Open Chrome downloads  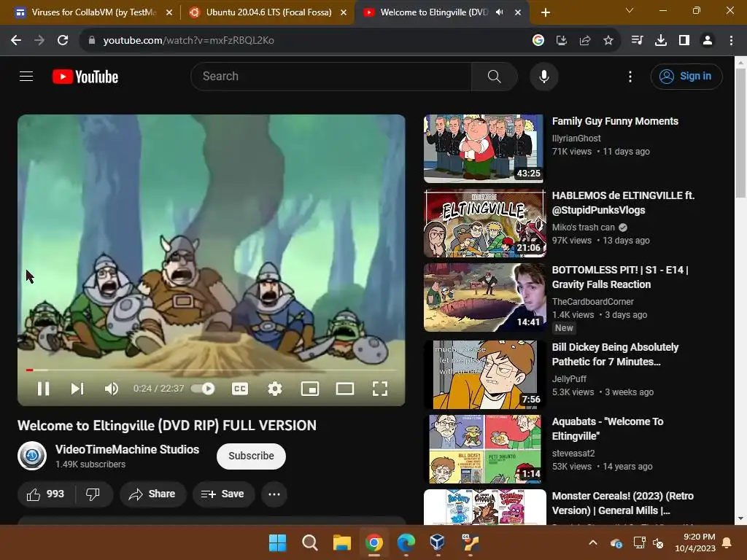pyautogui.click(x=661, y=41)
